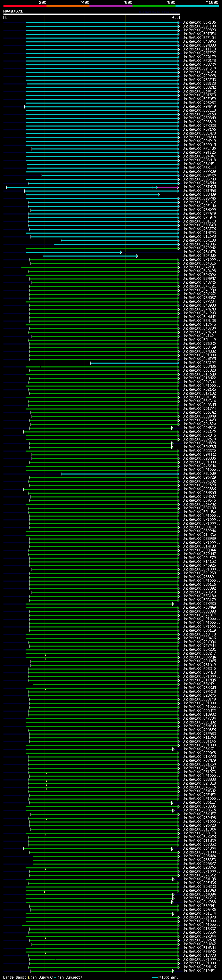Select the UniRef100_B8BHG9 label
Viewport: 222px width, 980px height.
[x=199, y=195]
